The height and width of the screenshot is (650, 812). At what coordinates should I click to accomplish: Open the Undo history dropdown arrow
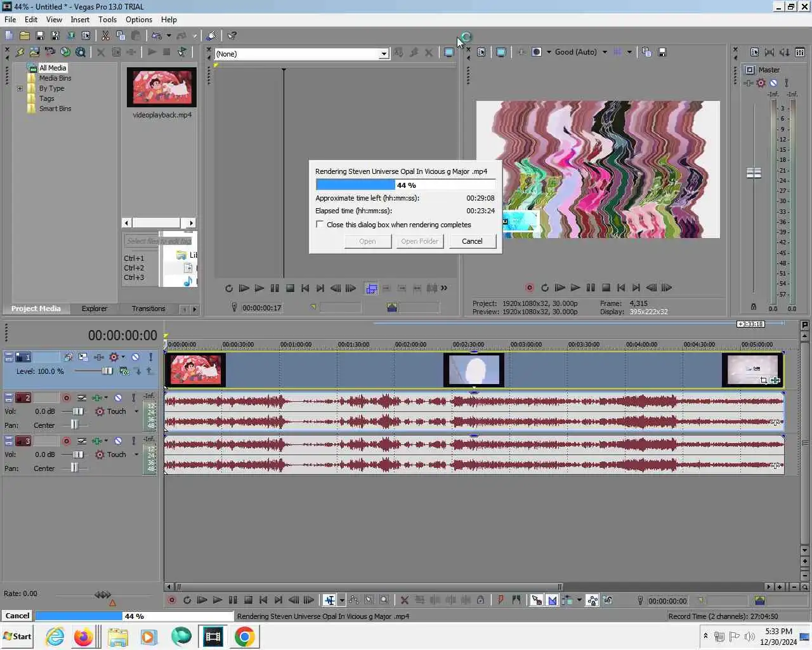169,36
